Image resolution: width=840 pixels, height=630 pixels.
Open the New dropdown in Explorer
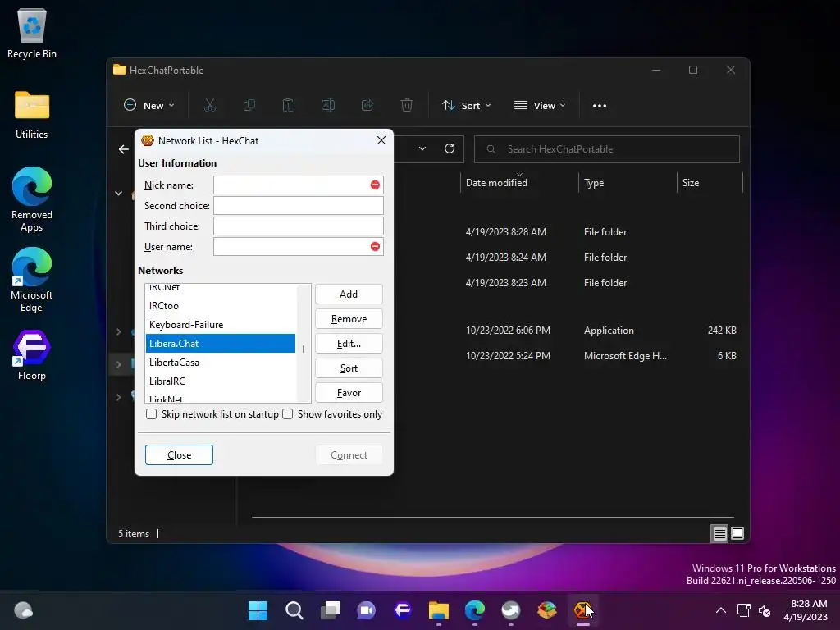(x=149, y=106)
